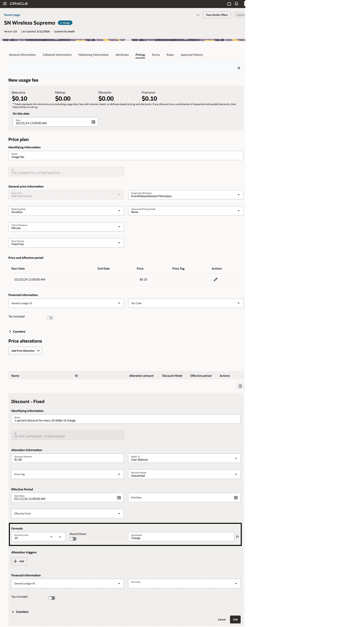Open the notifications bell
The height and width of the screenshot is (627, 364).
236,4
